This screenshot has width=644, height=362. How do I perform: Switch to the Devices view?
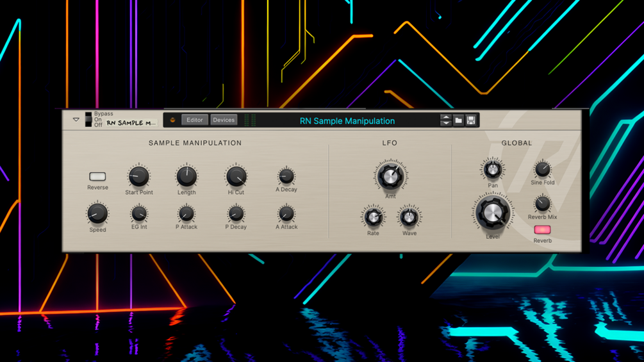coord(224,120)
